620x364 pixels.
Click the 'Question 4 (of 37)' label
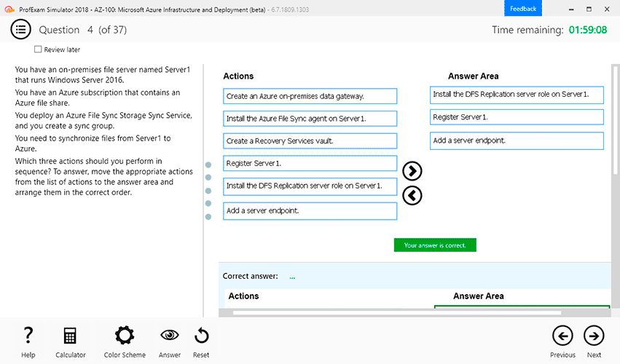tap(82, 30)
